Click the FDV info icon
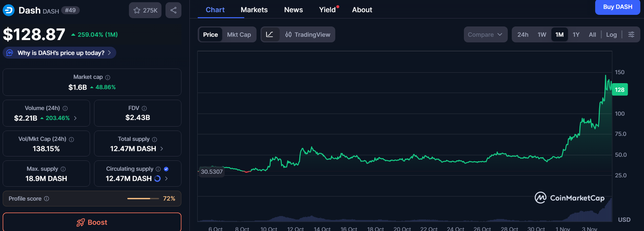Image resolution: width=644 pixels, height=231 pixels. pyautogui.click(x=144, y=108)
